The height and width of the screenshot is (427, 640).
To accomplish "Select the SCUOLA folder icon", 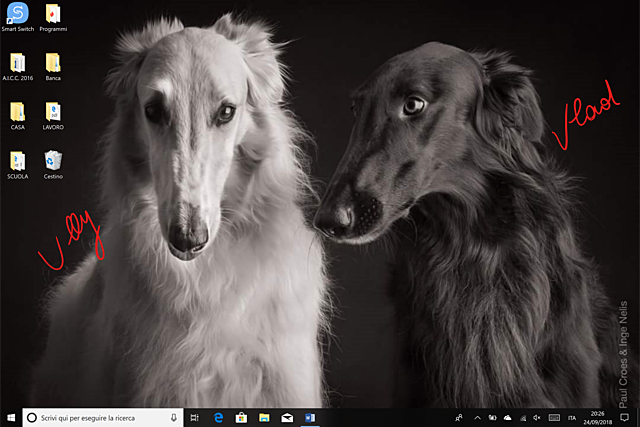I will pyautogui.click(x=18, y=165).
